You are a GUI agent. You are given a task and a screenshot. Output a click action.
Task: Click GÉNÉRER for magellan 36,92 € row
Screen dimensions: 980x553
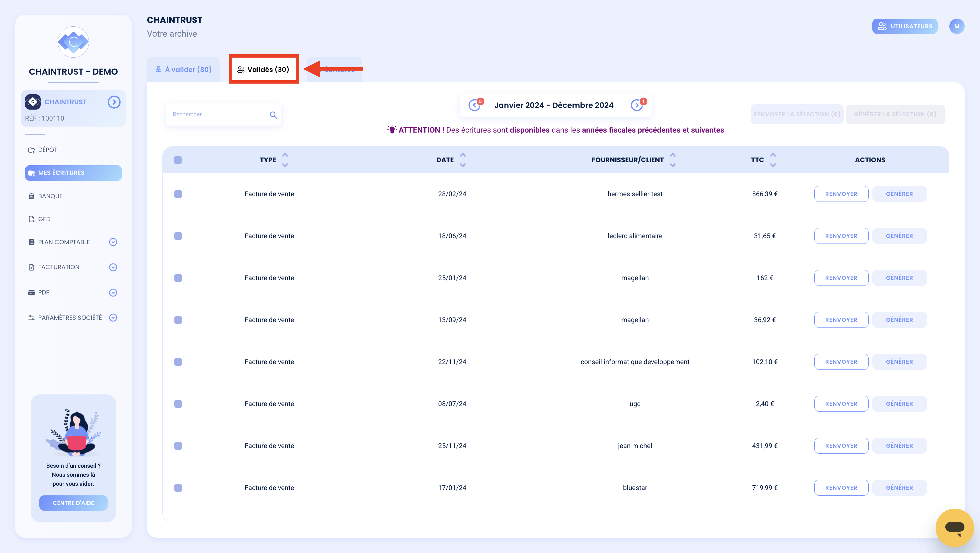(x=899, y=320)
